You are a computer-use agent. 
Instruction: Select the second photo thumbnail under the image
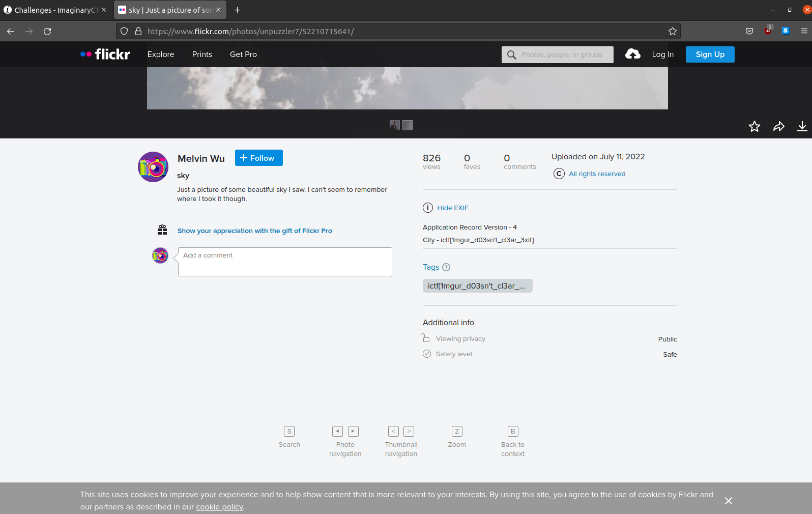[x=408, y=125]
